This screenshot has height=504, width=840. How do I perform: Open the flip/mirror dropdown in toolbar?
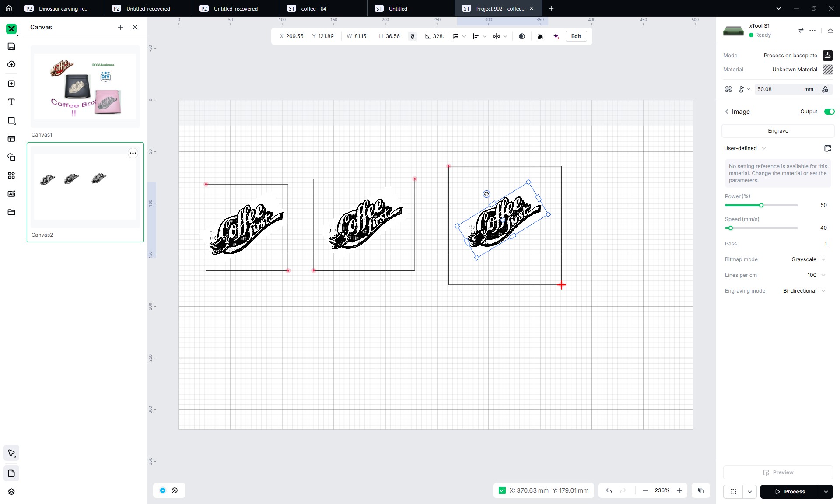tap(500, 36)
